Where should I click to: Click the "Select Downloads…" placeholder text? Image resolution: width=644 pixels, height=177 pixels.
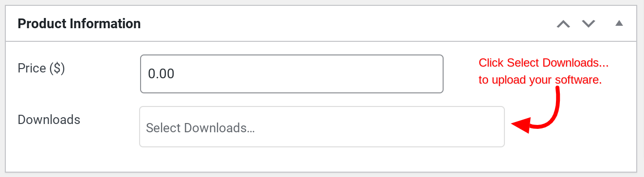(x=200, y=128)
